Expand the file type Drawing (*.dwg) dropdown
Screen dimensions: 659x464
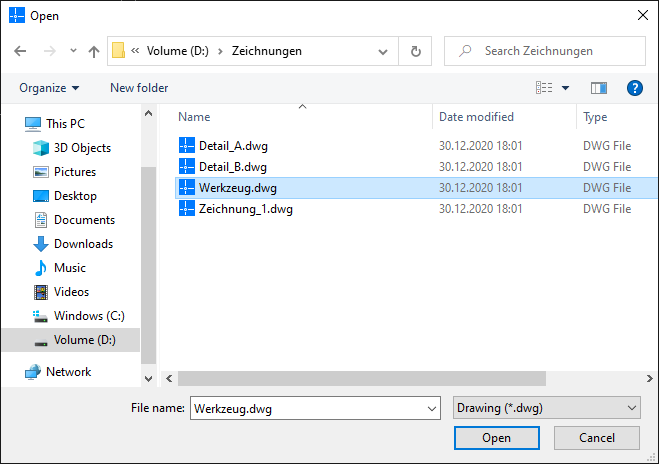630,408
